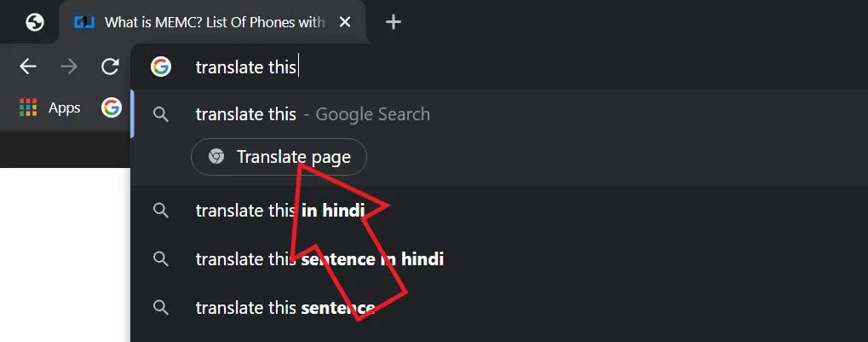
Task: Click magnifier icon beside 'Google Search' suggestion
Action: (161, 114)
